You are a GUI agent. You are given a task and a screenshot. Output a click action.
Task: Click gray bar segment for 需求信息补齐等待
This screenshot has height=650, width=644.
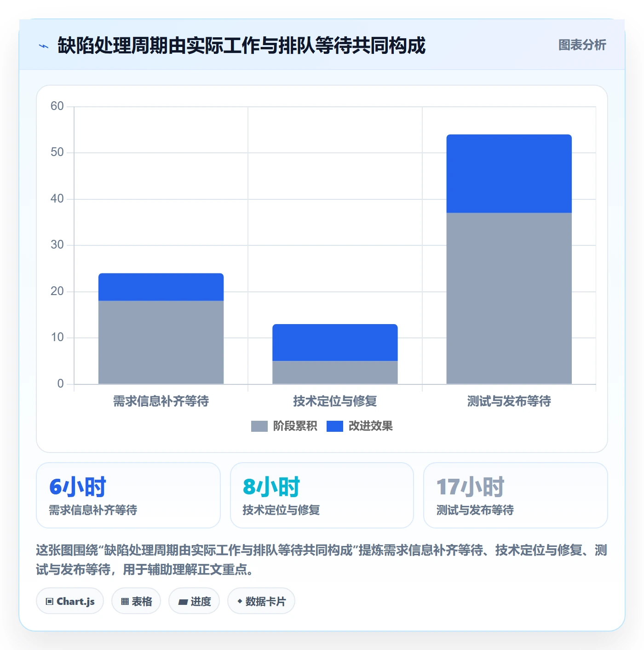click(161, 342)
